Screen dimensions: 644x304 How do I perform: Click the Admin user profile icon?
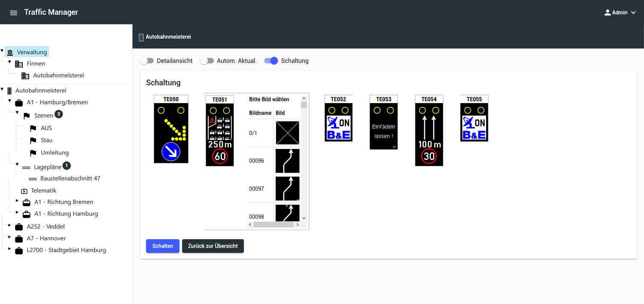(x=607, y=12)
